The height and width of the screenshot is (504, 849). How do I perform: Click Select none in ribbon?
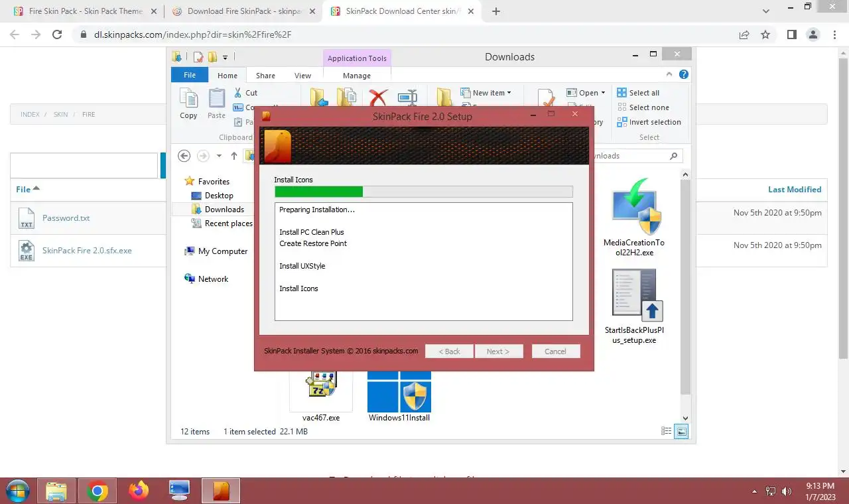643,107
